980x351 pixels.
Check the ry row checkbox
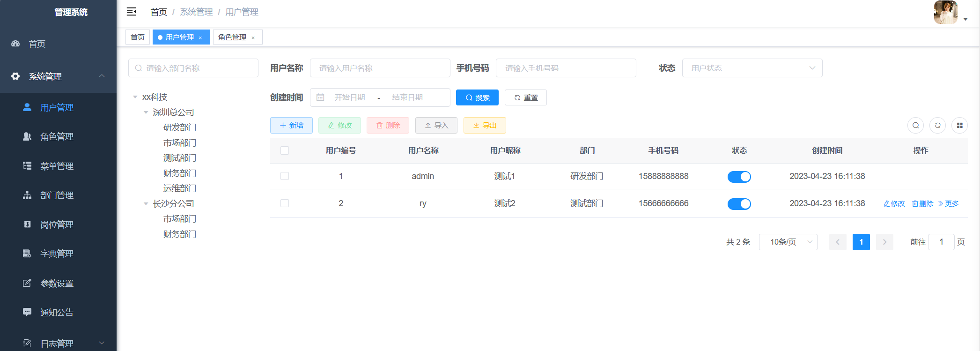(285, 203)
